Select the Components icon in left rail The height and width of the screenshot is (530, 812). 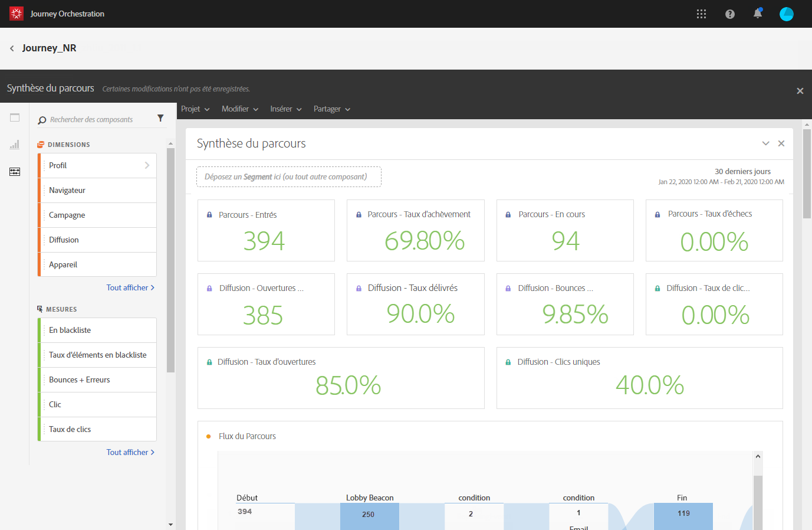coord(15,172)
